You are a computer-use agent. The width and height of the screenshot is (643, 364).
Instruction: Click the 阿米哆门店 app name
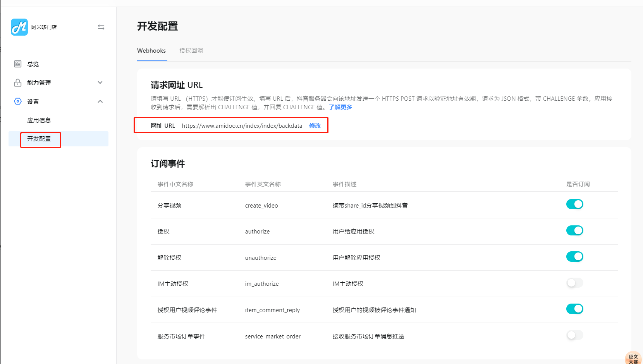coord(44,27)
